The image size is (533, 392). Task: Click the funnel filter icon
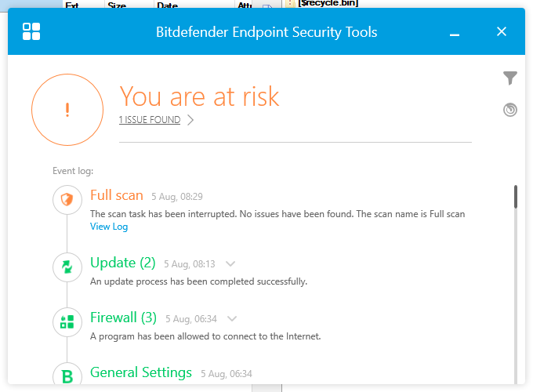pyautogui.click(x=510, y=78)
